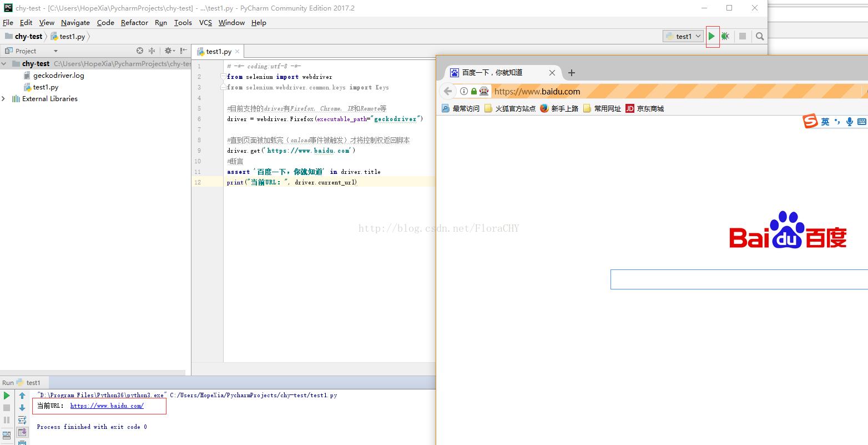Close the Baidu tab in Firefox
868x445 pixels.
point(552,72)
